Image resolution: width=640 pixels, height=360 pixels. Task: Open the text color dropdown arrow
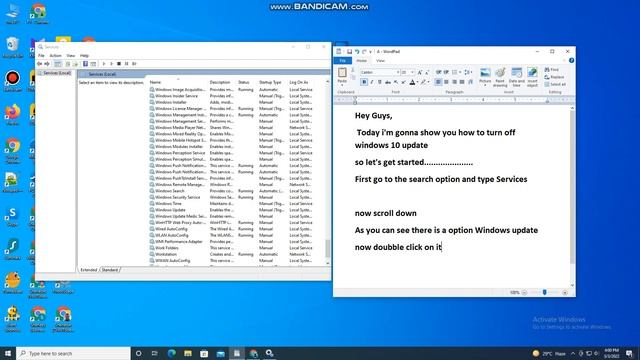click(x=417, y=82)
